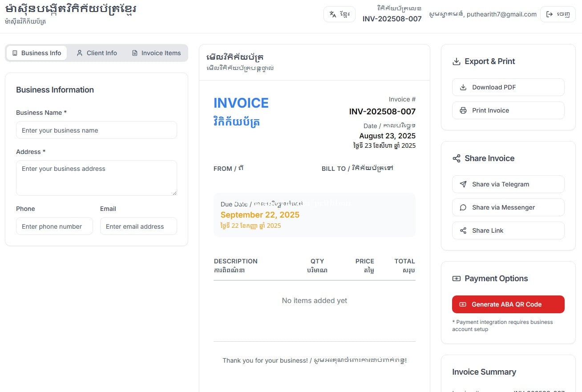Click the translate icon for language switch

coord(333,14)
